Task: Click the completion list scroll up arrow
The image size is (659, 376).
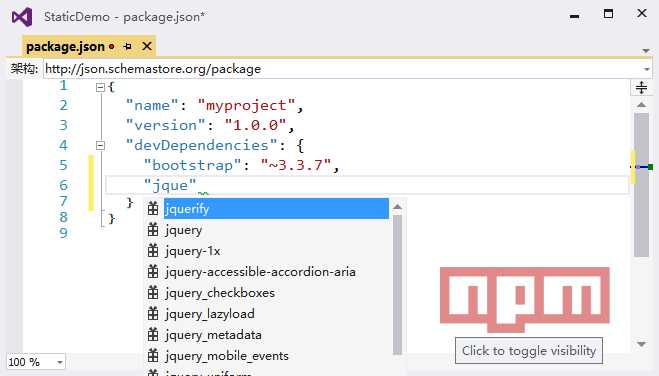Action: (x=397, y=207)
